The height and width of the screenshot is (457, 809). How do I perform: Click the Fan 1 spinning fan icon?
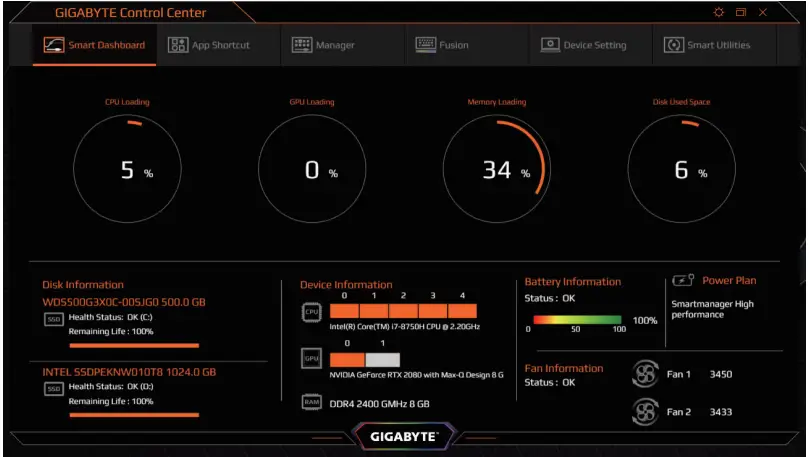click(x=645, y=374)
